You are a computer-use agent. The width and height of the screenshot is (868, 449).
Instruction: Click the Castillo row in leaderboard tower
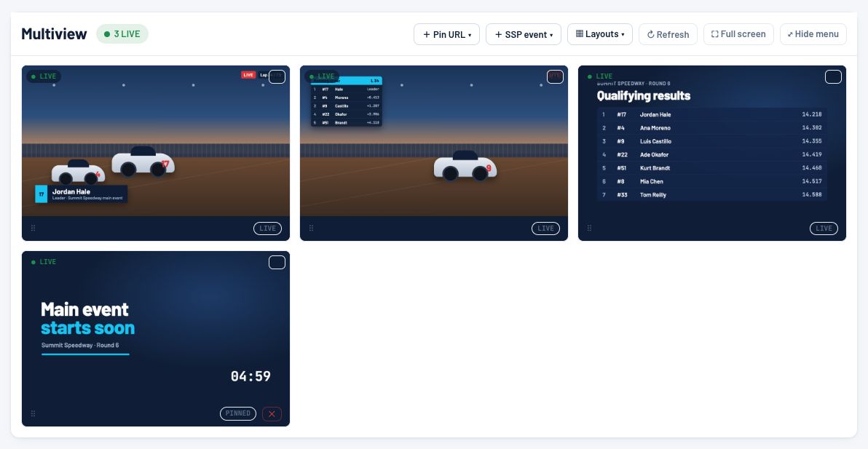click(347, 106)
